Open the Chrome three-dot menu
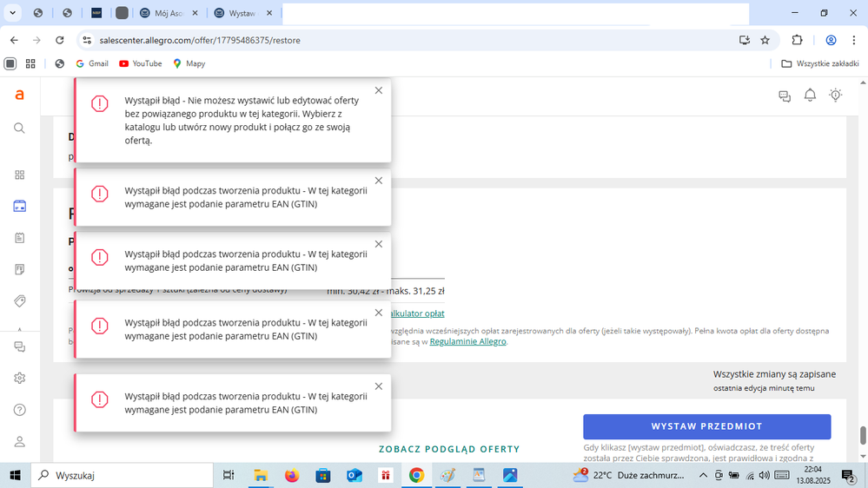The height and width of the screenshot is (488, 868). (x=853, y=40)
